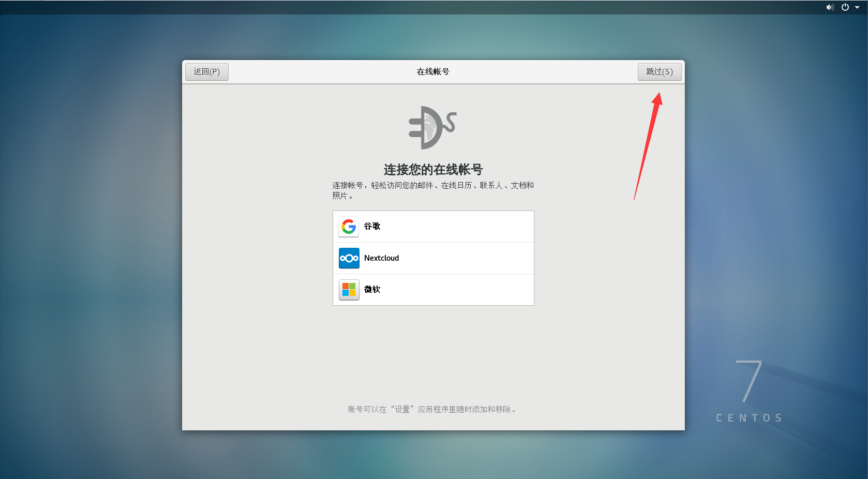Click the large 7 desktop logo

(x=749, y=381)
